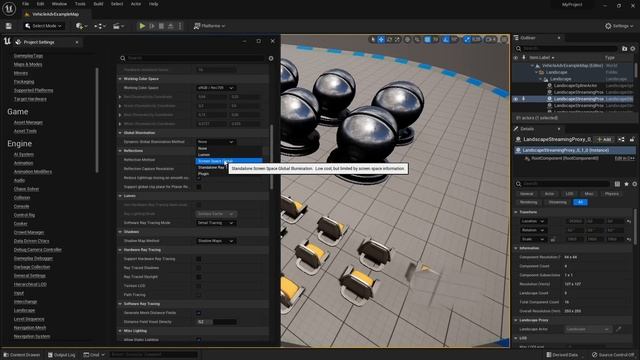Open the Maps & Modes settings page

click(x=28, y=64)
